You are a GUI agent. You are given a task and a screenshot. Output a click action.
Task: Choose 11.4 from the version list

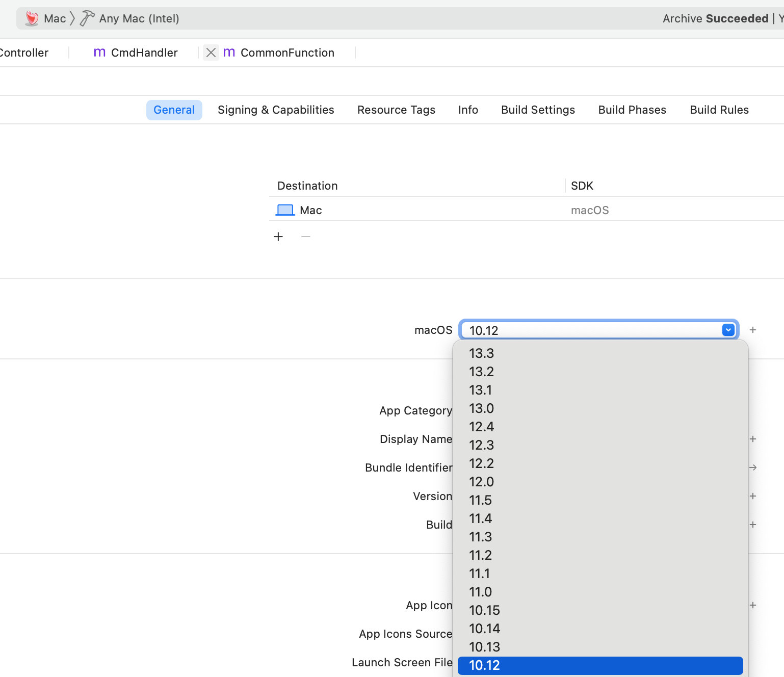coord(600,518)
